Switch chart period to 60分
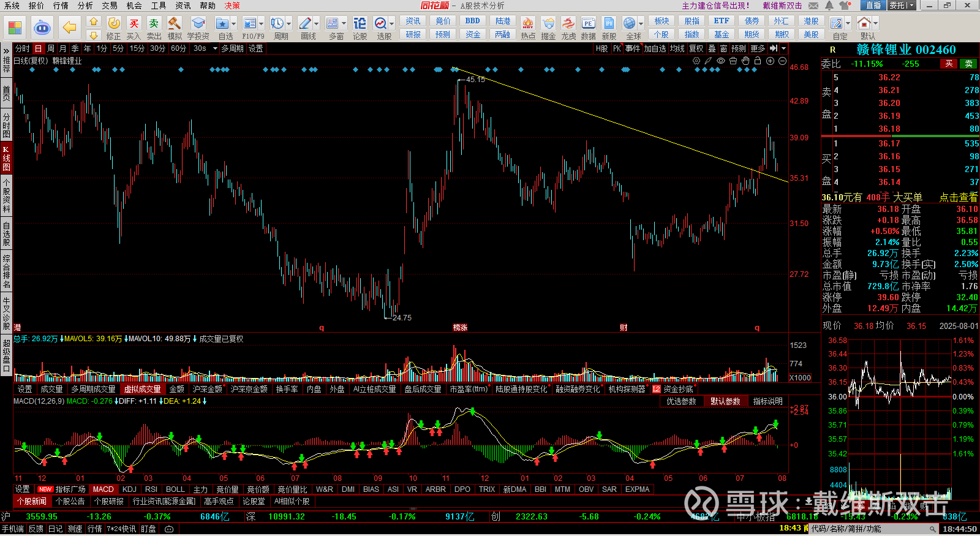Screen dimensions: 980x536 coord(178,48)
